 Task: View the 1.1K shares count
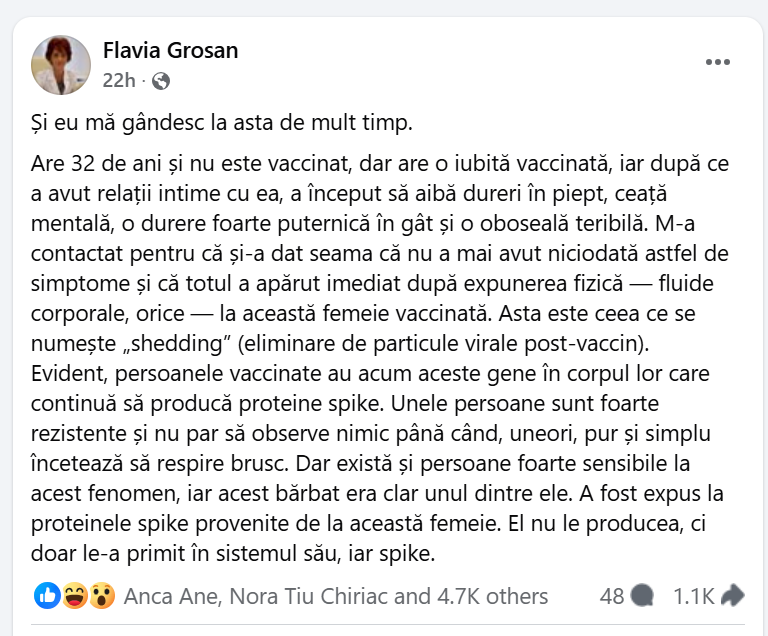(694, 597)
